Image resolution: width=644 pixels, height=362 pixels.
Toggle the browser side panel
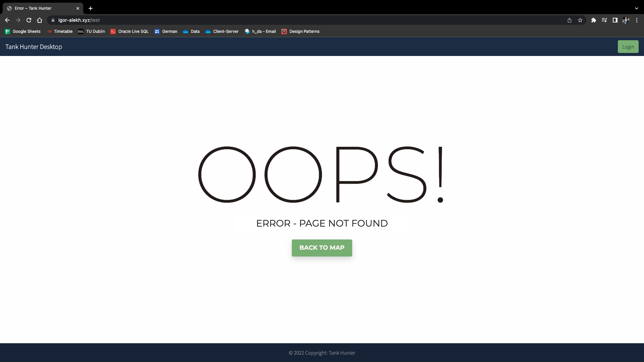click(615, 20)
